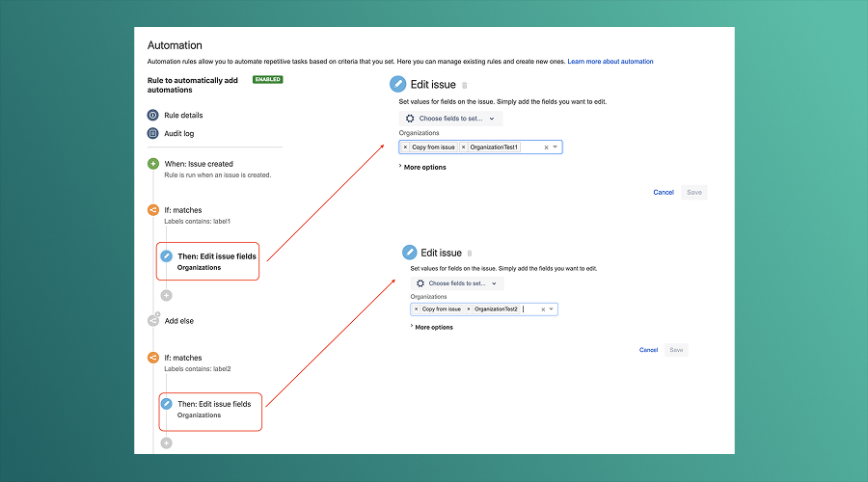The height and width of the screenshot is (482, 868).
Task: Remove Copy from issue tag in bottom Organizations field
Action: pos(417,309)
